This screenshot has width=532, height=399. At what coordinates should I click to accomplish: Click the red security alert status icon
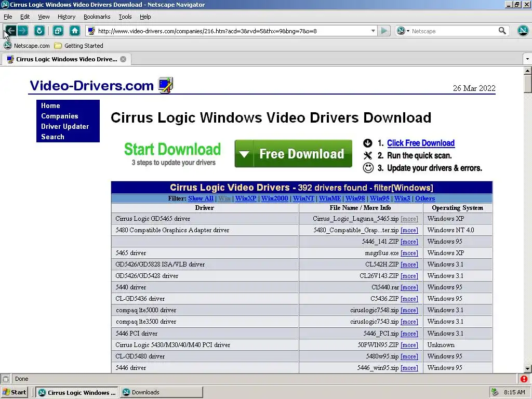[524, 379]
